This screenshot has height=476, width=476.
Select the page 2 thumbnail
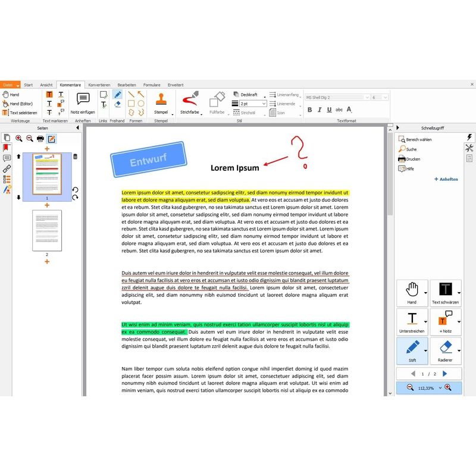click(47, 230)
